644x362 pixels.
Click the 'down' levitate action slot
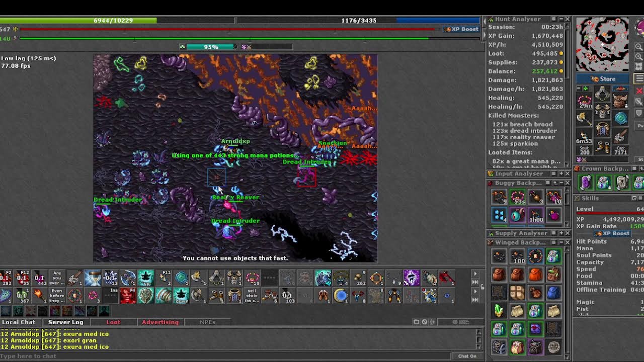(x=181, y=295)
